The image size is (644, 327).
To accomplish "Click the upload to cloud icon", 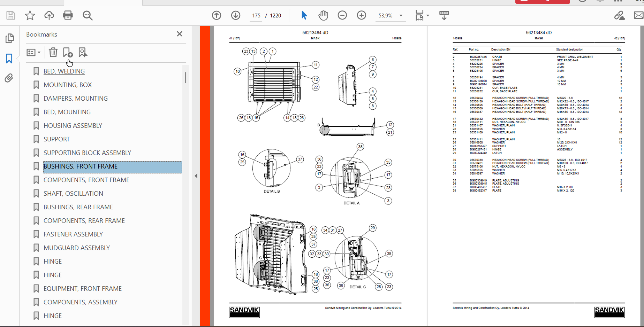I will click(49, 15).
